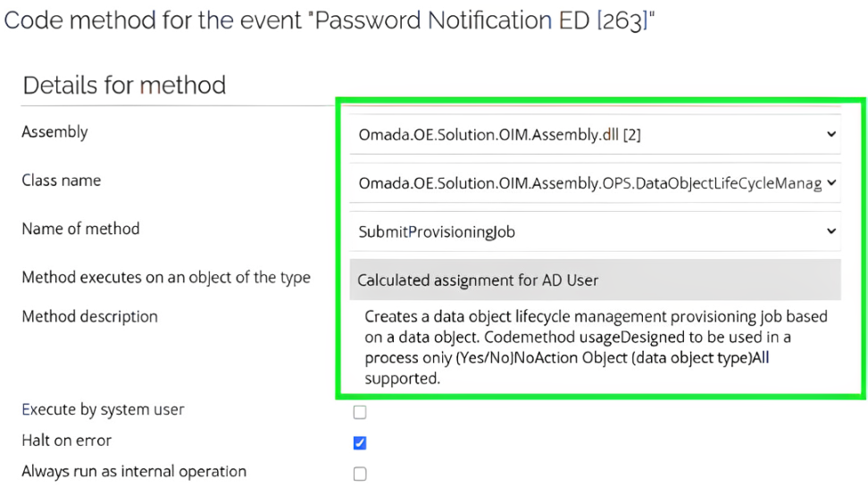The height and width of the screenshot is (495, 868).
Task: Click the Calculated assignment for AD User field
Action: point(595,281)
